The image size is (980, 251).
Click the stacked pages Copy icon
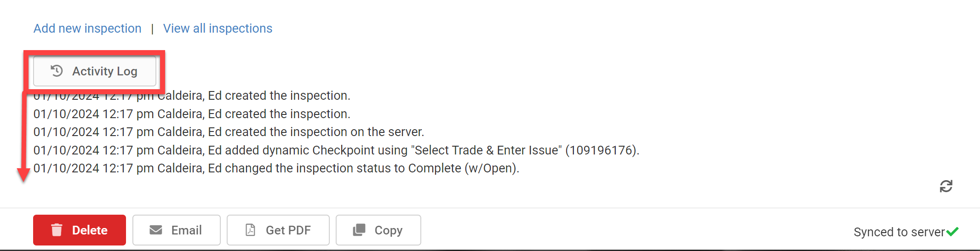point(359,230)
